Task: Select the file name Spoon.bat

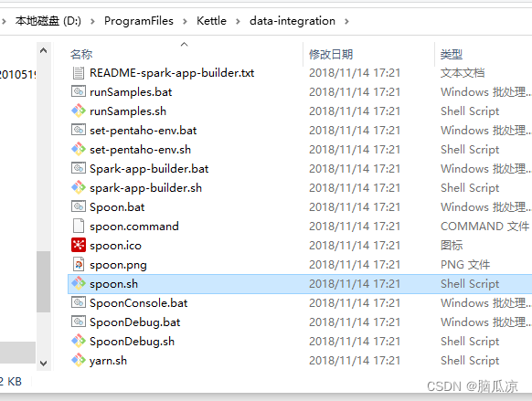Action: click(x=117, y=207)
